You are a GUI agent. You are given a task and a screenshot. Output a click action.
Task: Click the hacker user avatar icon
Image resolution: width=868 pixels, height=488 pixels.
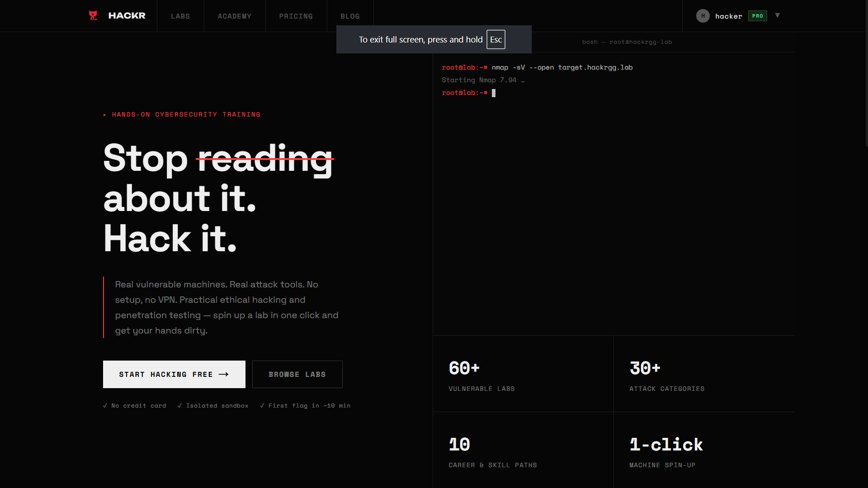coord(703,16)
